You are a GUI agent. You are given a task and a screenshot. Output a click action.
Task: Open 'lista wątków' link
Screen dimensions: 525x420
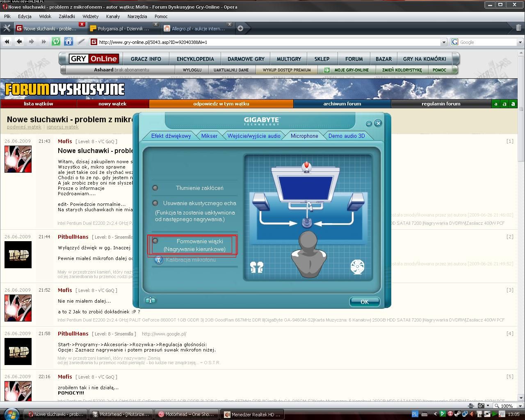coord(39,104)
